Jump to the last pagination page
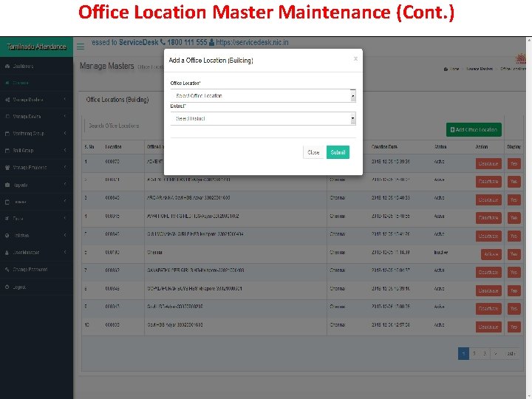 511,353
